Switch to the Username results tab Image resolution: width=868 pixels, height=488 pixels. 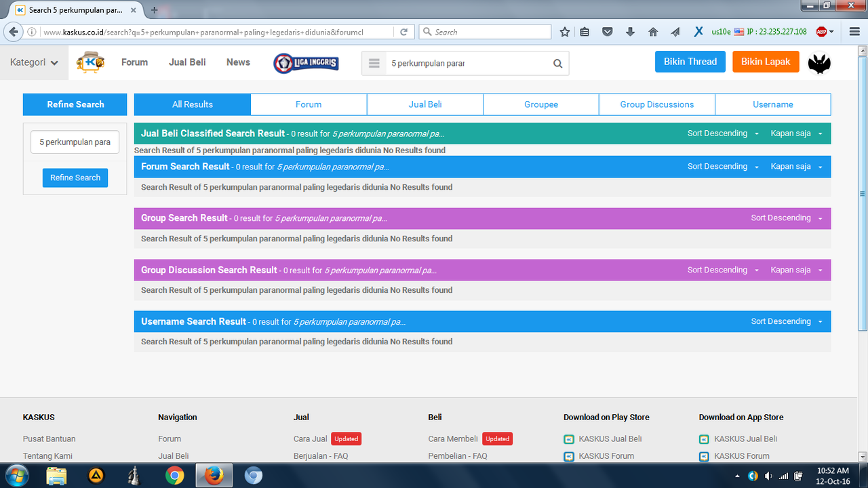(773, 104)
